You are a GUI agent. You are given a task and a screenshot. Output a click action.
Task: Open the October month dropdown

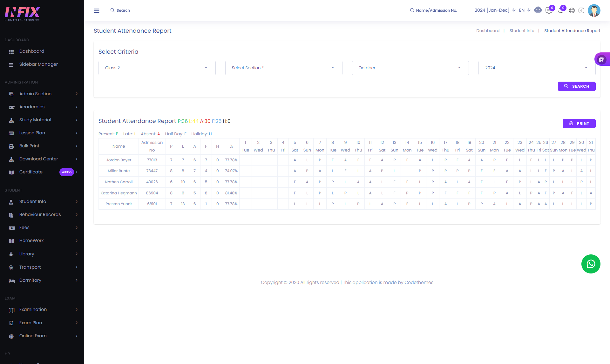410,68
